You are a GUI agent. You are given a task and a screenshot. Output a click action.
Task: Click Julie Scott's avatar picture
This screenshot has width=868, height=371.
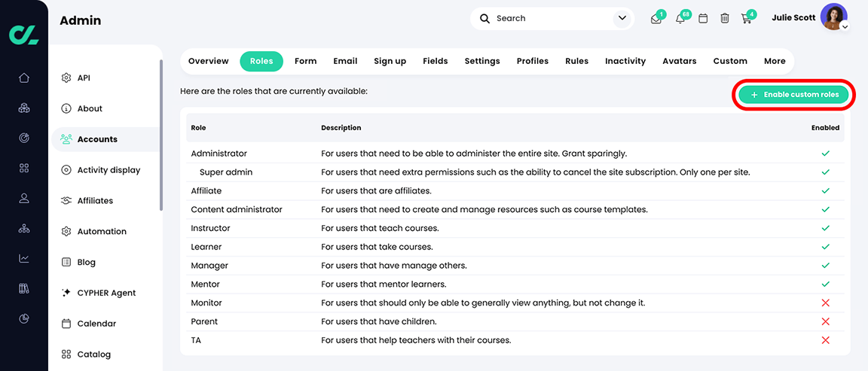(x=833, y=17)
